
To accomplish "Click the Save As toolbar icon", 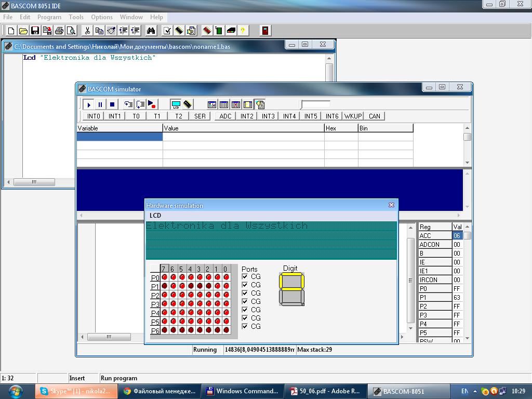I will coord(47,31).
